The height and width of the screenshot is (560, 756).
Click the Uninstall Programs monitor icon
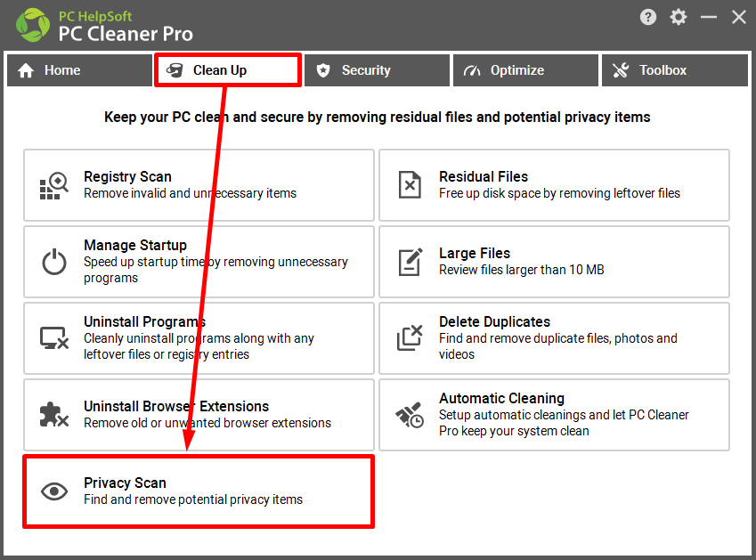54,337
